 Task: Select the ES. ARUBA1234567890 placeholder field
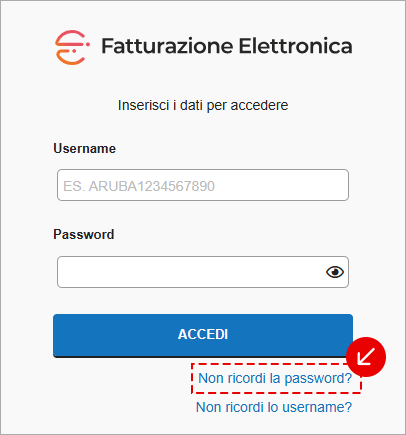pos(203,185)
